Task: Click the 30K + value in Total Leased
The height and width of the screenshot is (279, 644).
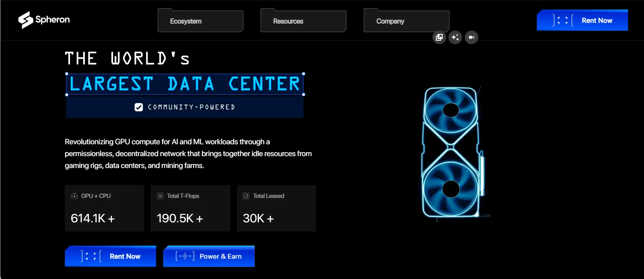Action: (258, 218)
